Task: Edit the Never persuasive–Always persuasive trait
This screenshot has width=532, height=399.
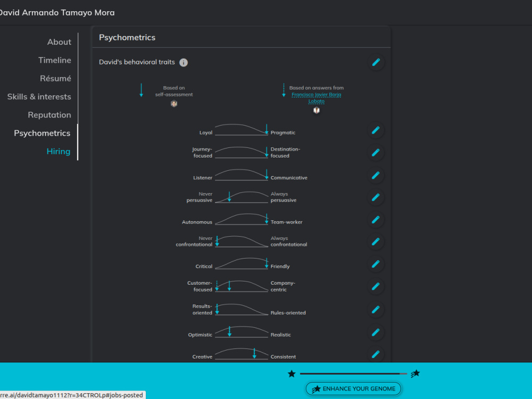Action: (376, 197)
